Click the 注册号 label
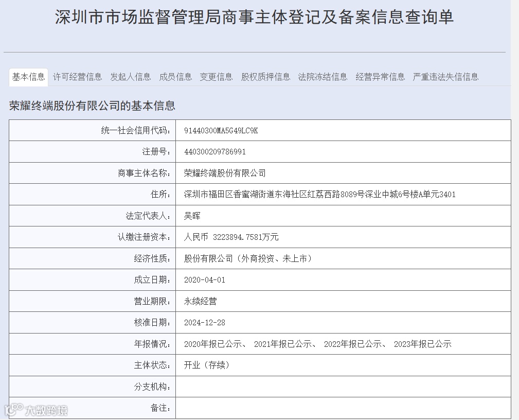The image size is (519, 420). coord(156,152)
